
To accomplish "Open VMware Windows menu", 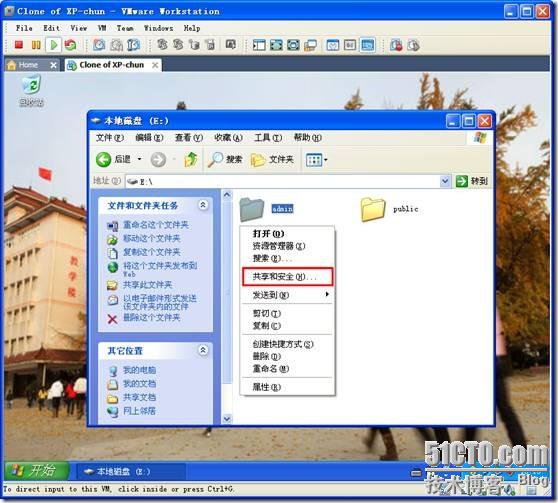I will pos(158,28).
